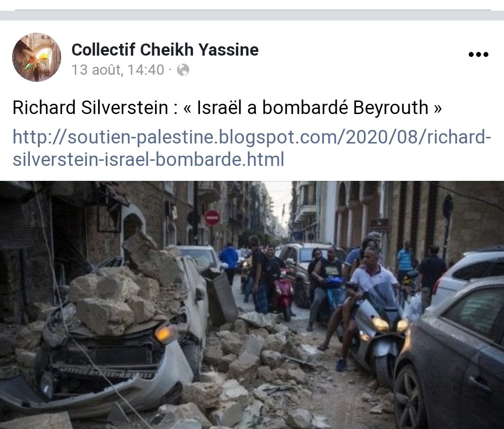Open the post options three-dot menu
This screenshot has height=429, width=504.
(478, 54)
